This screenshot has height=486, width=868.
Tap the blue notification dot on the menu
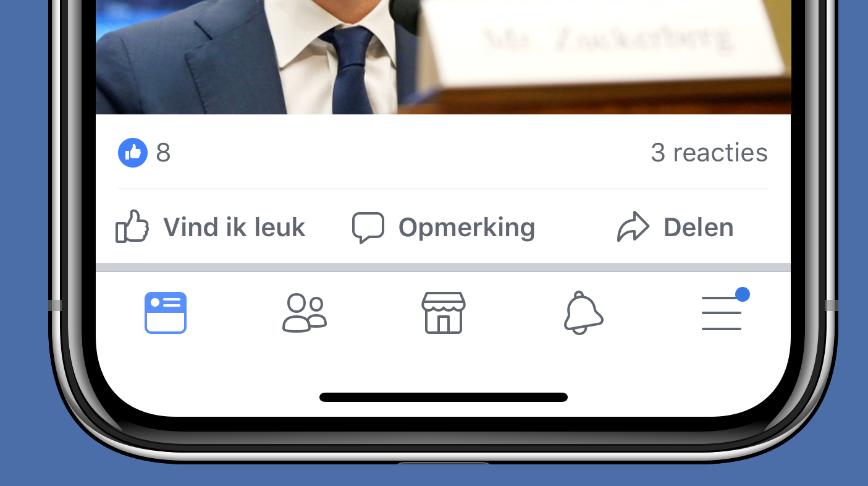tap(743, 294)
